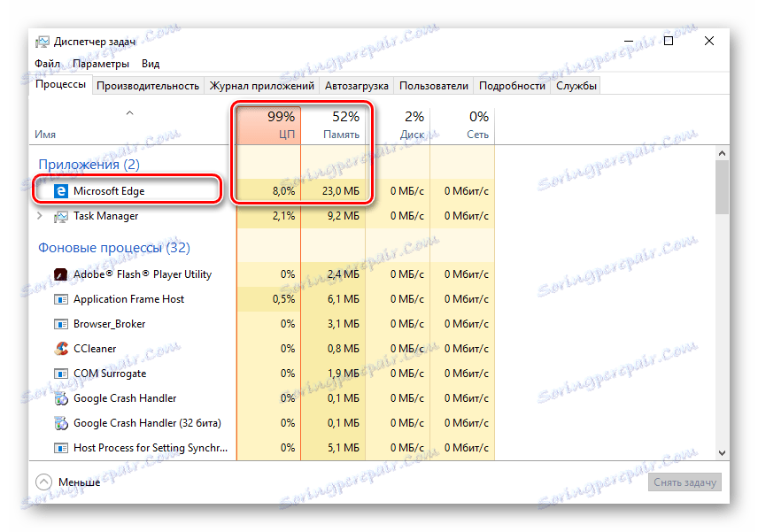Image resolution: width=758 pixels, height=532 pixels.
Task: Expand the Task Manager process group
Action: [x=40, y=215]
